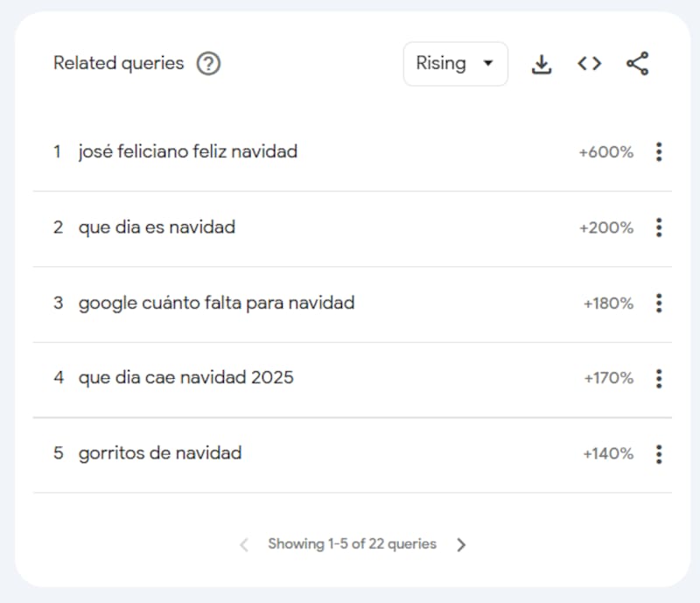Click the '+600%' percentage value
This screenshot has width=700, height=603.
pyautogui.click(x=607, y=151)
